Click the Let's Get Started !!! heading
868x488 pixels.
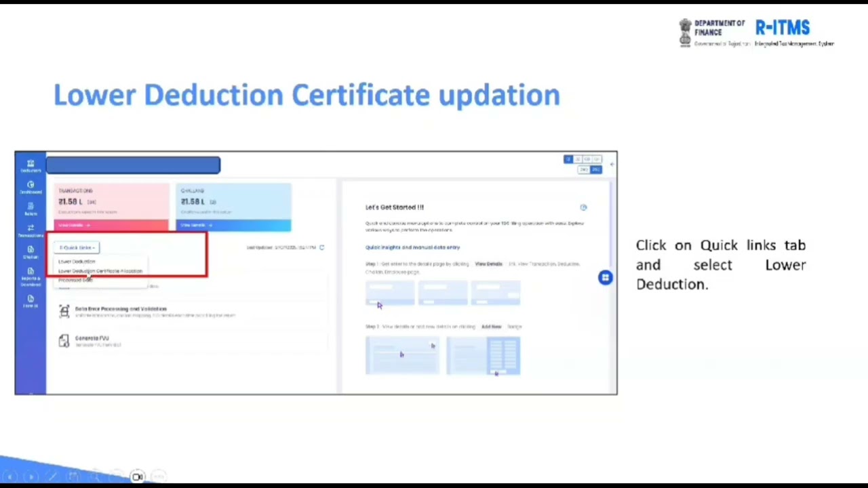[395, 207]
